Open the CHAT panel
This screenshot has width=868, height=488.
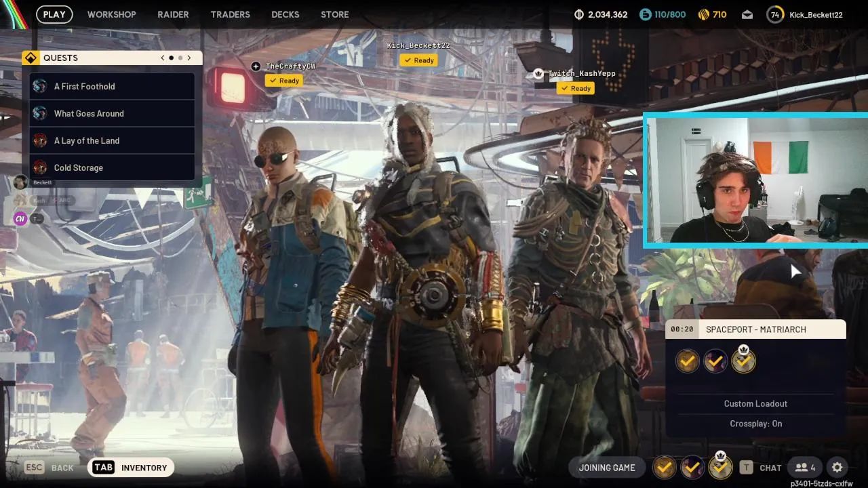pos(770,468)
